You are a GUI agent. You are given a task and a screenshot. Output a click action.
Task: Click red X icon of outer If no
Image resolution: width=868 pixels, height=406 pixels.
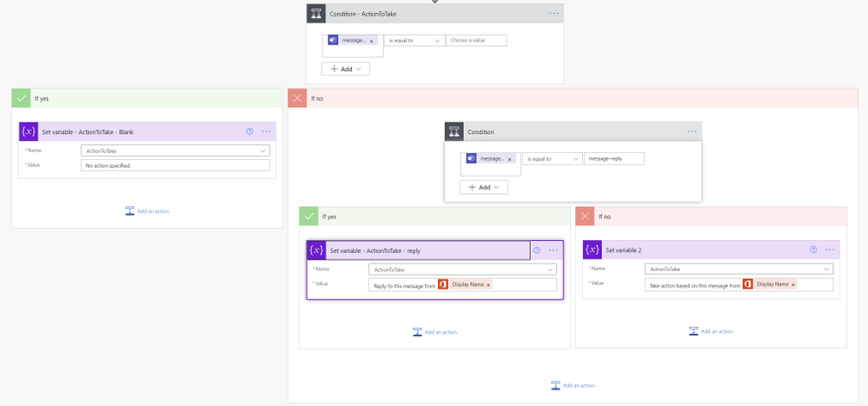[x=297, y=98]
